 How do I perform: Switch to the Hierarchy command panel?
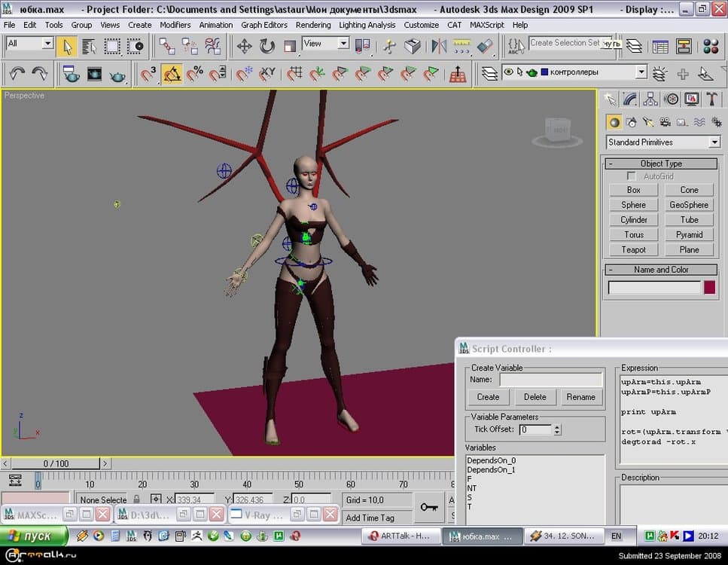click(x=650, y=99)
